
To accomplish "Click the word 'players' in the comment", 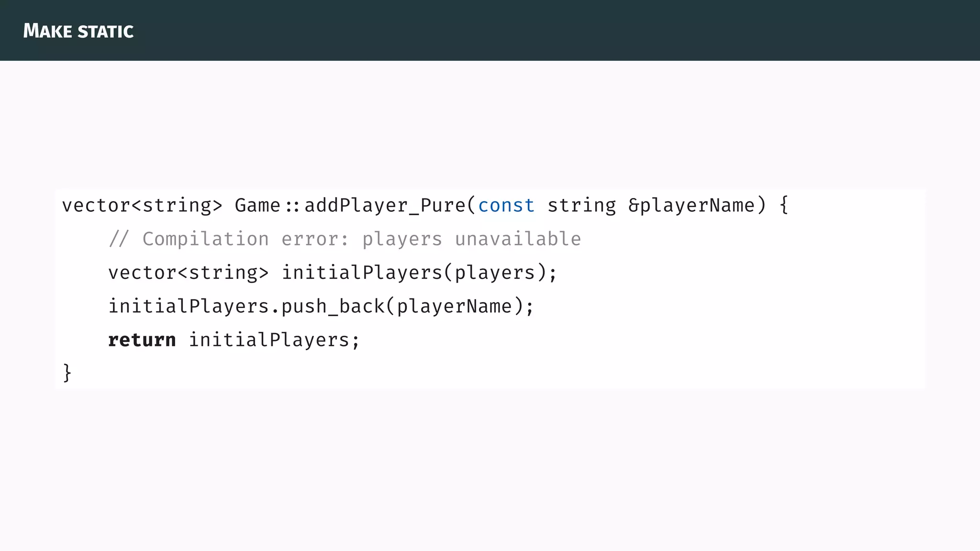I will click(x=402, y=239).
